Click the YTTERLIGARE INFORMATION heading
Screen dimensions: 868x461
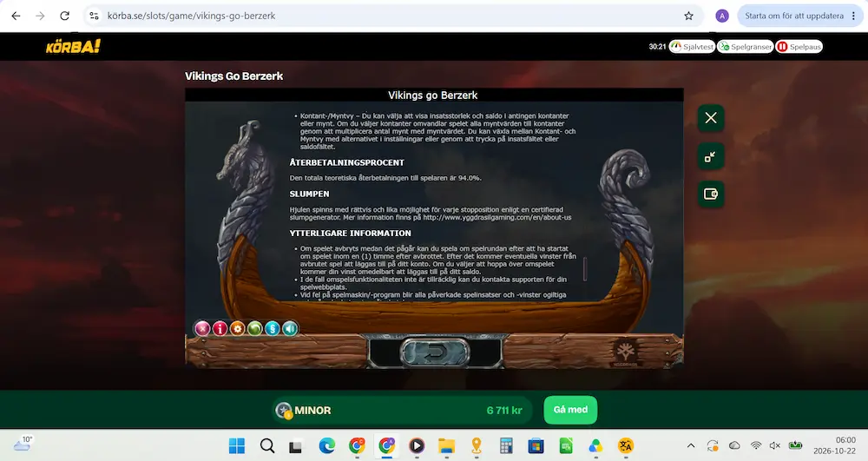coord(351,234)
